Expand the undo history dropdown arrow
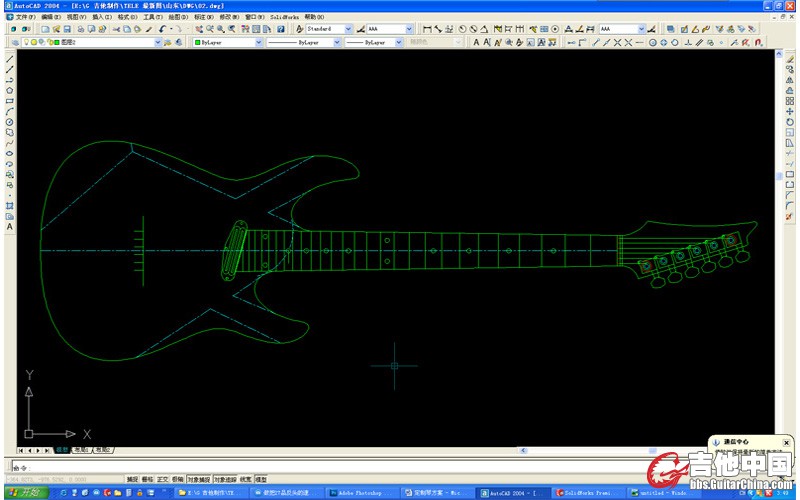 point(171,29)
